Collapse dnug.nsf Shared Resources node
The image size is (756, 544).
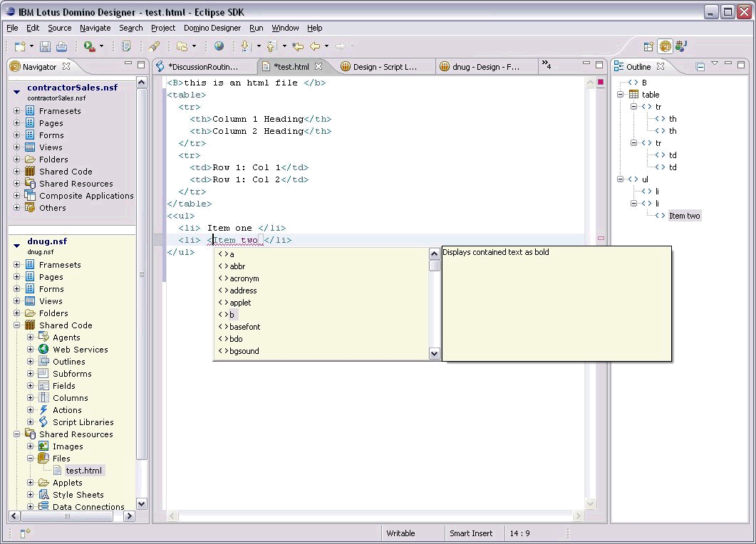tap(17, 434)
